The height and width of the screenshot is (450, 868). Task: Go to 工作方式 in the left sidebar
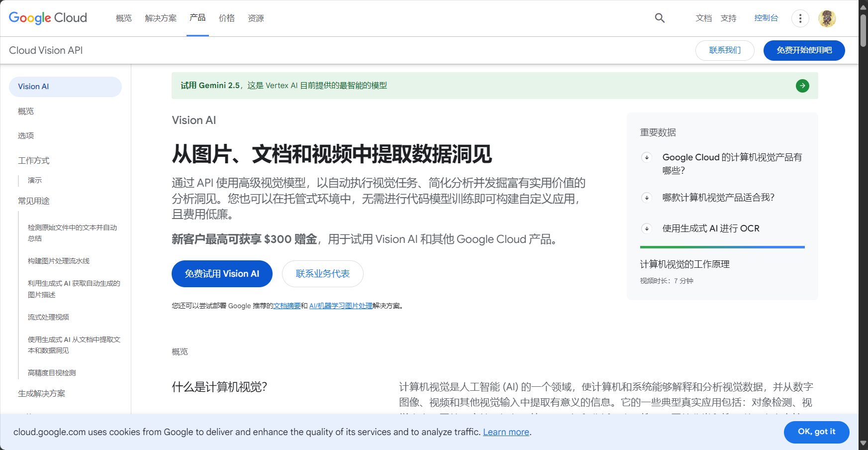pos(34,160)
